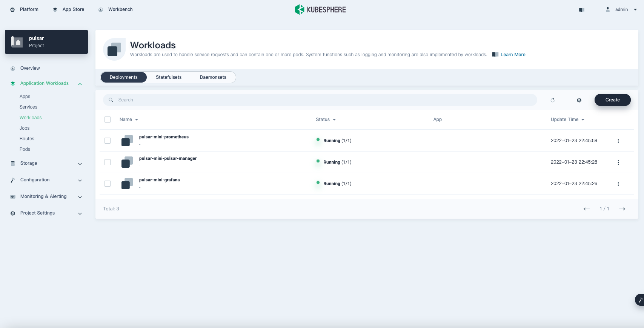Click the Project Settings gear icon
644x328 pixels.
tap(13, 213)
